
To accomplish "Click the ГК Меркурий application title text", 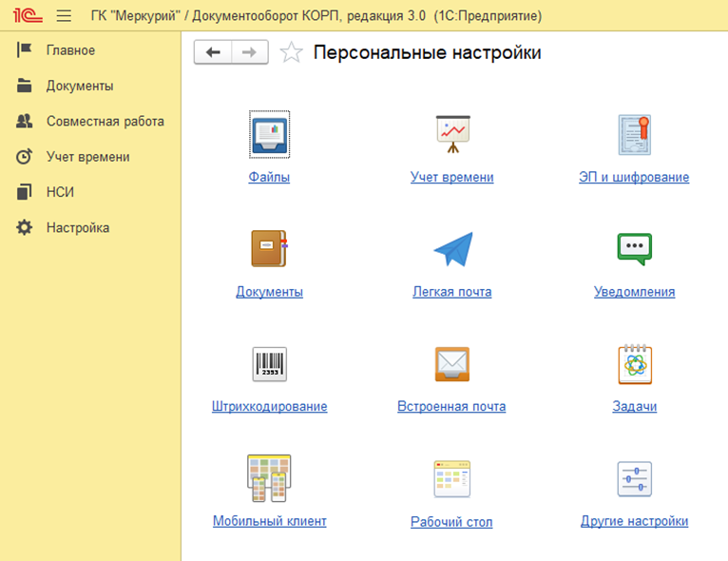I will (316, 16).
